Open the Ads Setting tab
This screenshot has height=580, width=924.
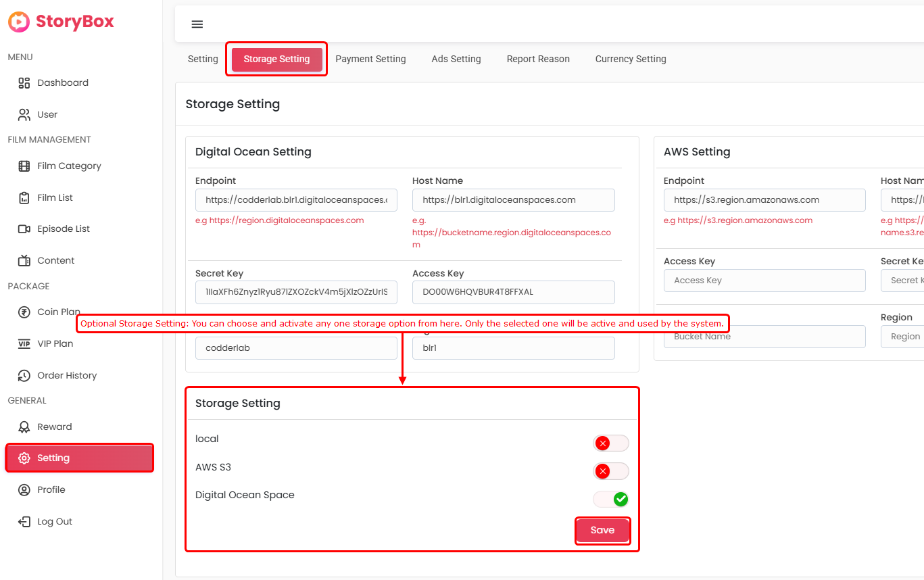pos(456,59)
